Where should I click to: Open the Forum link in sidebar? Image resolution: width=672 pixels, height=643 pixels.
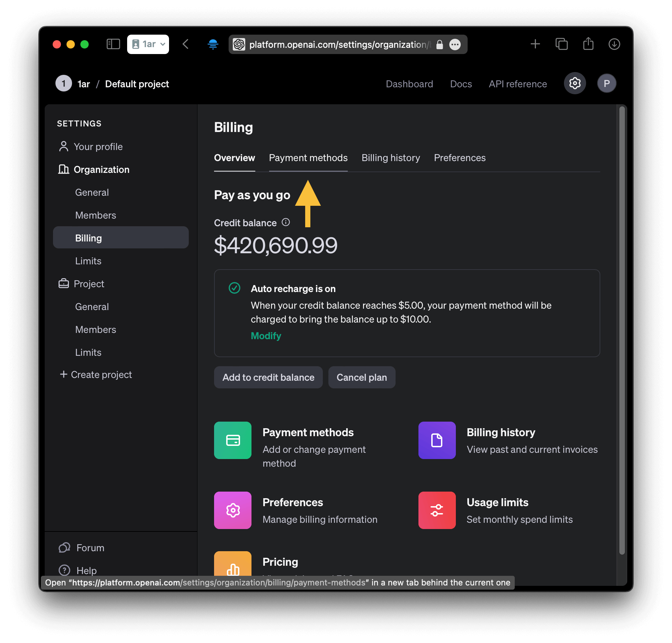[x=82, y=548]
